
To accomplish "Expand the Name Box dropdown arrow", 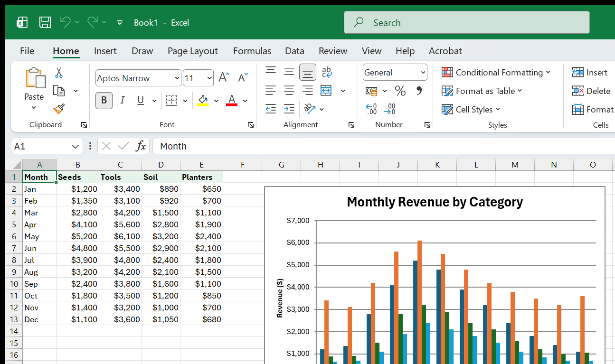I will [x=75, y=146].
